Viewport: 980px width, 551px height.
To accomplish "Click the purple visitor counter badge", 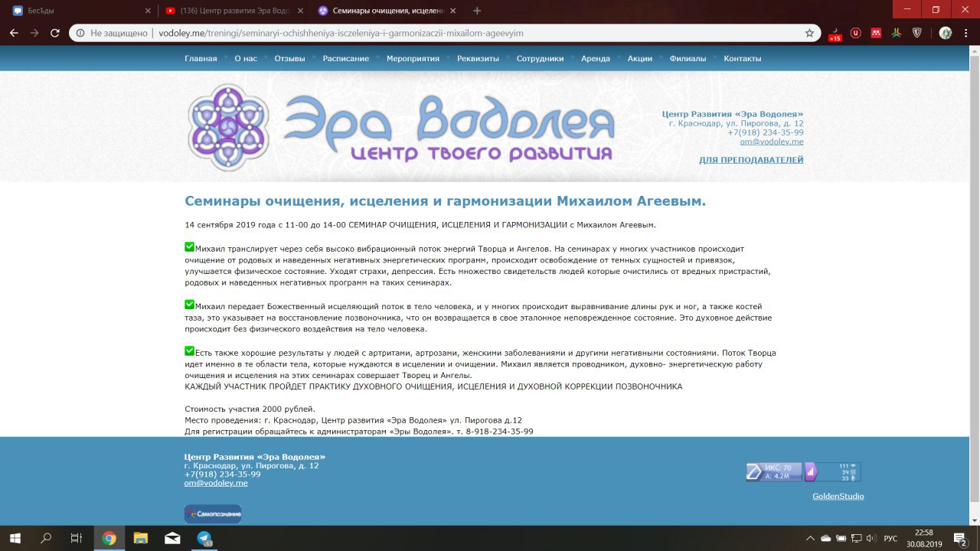I will click(832, 471).
